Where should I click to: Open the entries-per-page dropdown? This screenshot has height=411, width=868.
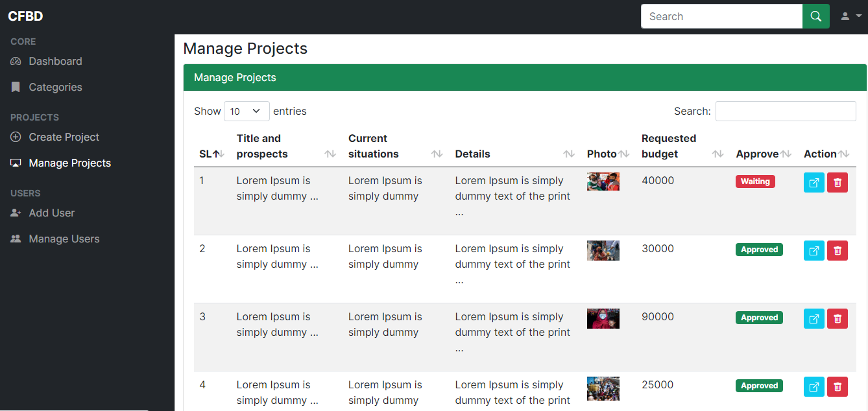(x=247, y=111)
